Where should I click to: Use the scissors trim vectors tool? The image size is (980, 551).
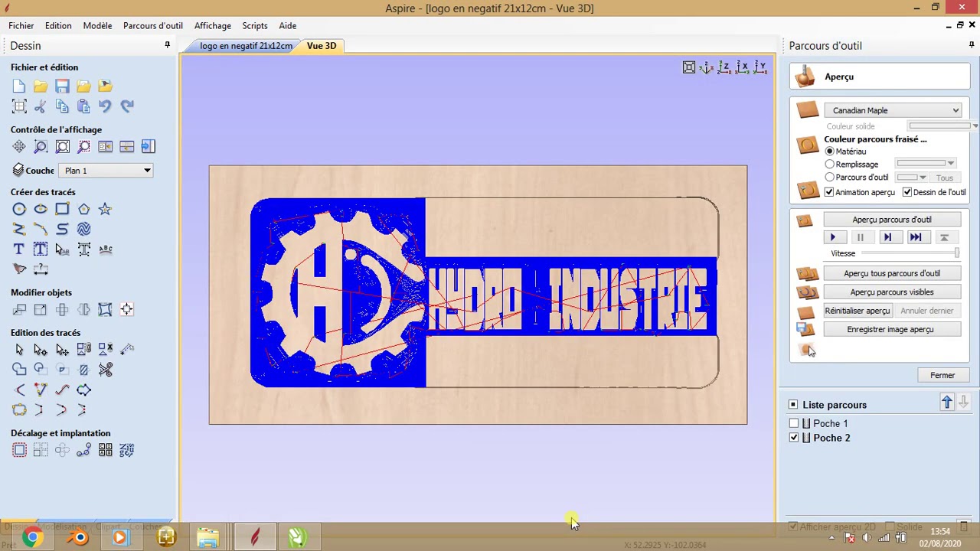[105, 370]
